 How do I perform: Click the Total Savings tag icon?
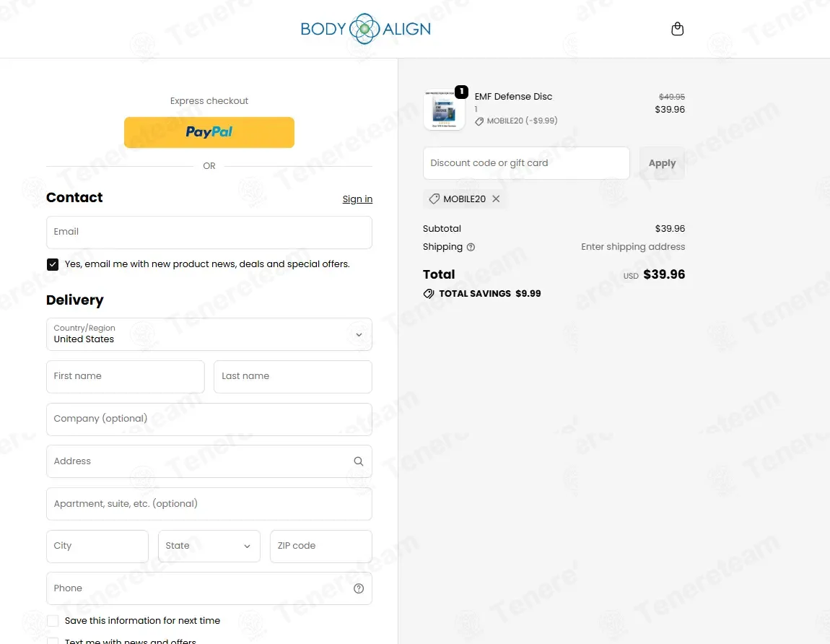point(429,294)
